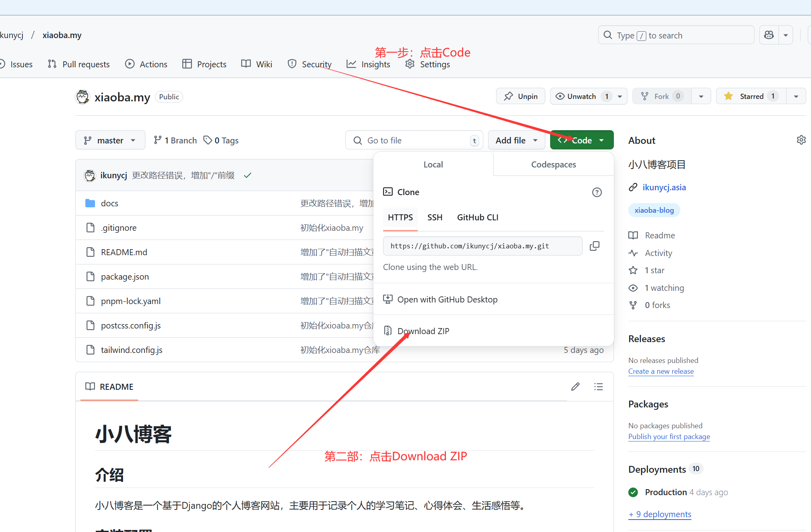Viewport: 811px width, 532px height.
Task: Open the Pull requests tab
Action: [x=79, y=64]
